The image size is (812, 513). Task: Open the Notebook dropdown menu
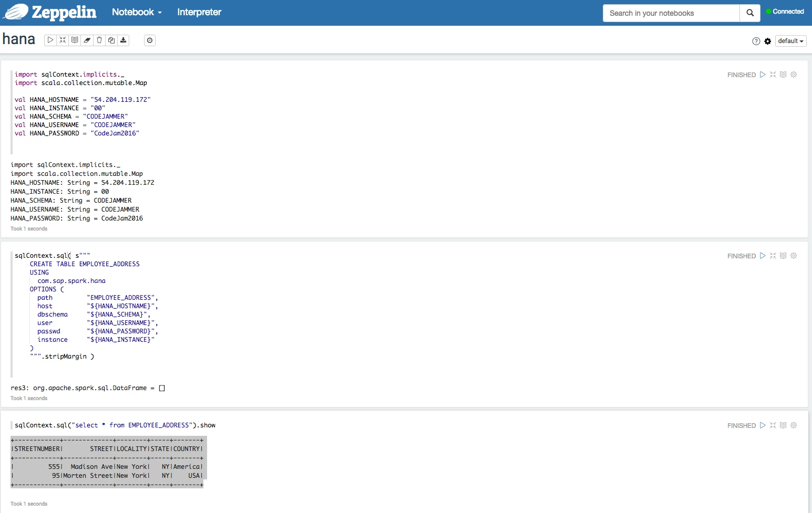[x=137, y=12]
